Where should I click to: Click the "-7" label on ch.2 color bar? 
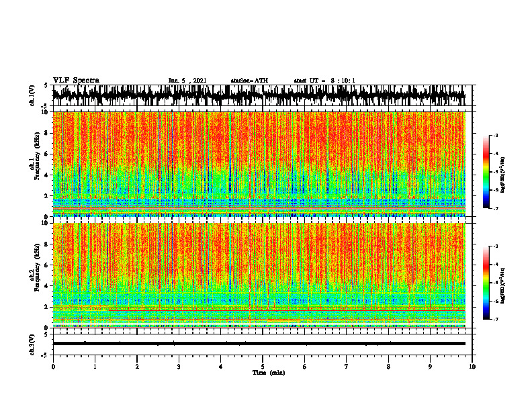point(495,320)
